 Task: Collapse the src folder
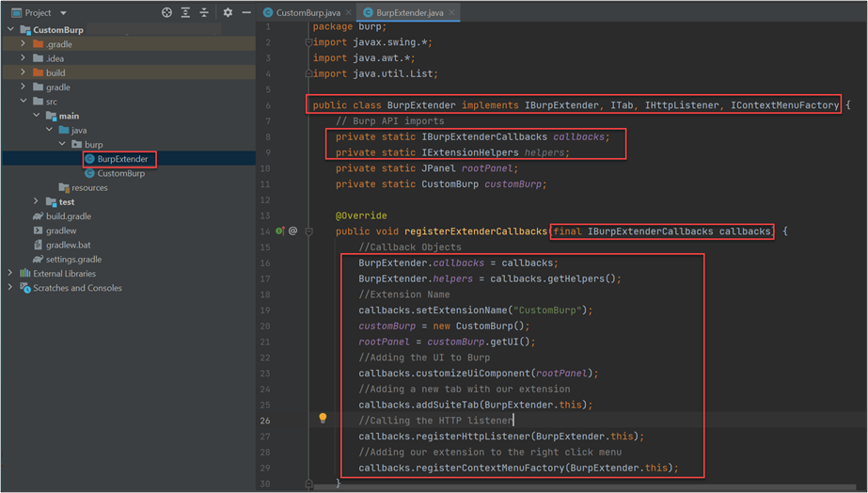tap(24, 102)
